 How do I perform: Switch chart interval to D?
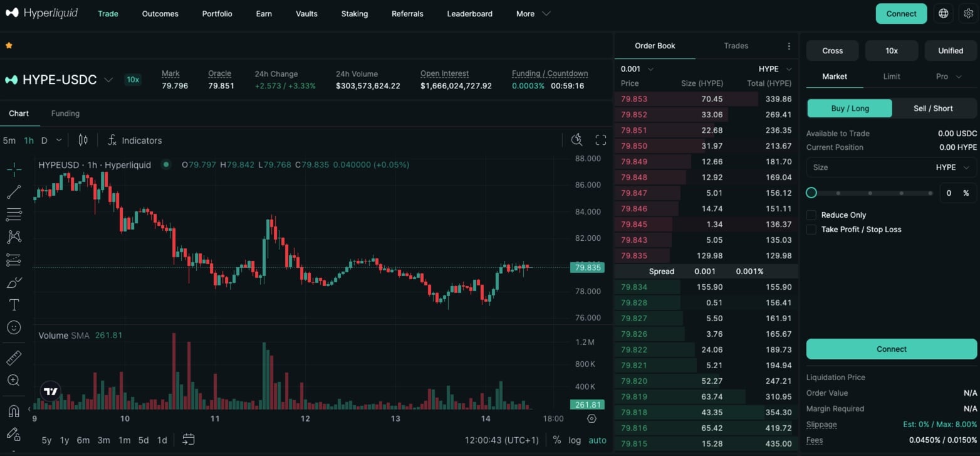pos(44,140)
